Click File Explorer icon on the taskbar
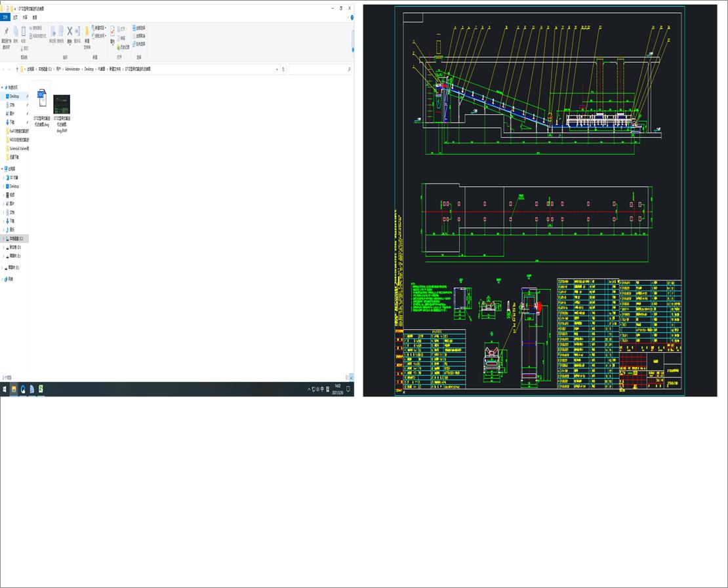The width and height of the screenshot is (728, 588). [x=14, y=389]
